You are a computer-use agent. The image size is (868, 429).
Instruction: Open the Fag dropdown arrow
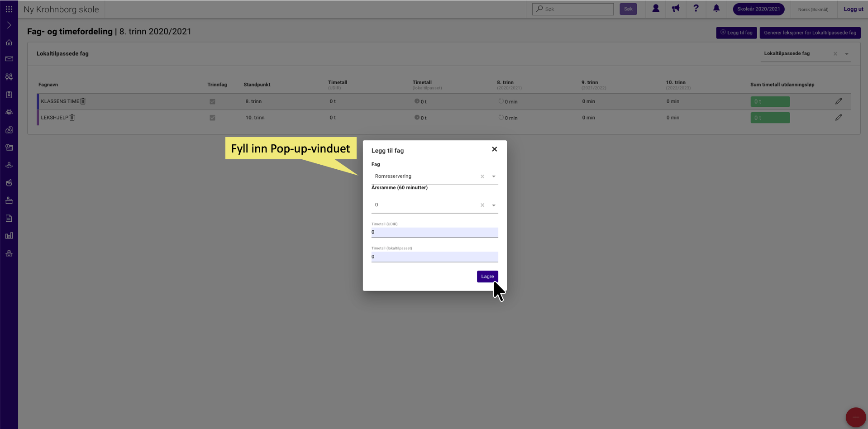pyautogui.click(x=494, y=176)
